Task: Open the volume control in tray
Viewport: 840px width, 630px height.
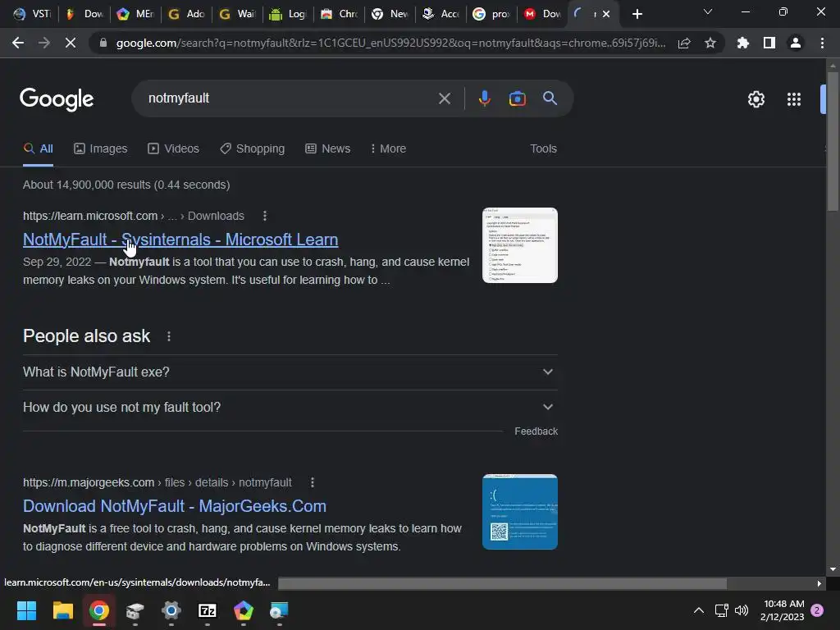Action: [x=742, y=610]
